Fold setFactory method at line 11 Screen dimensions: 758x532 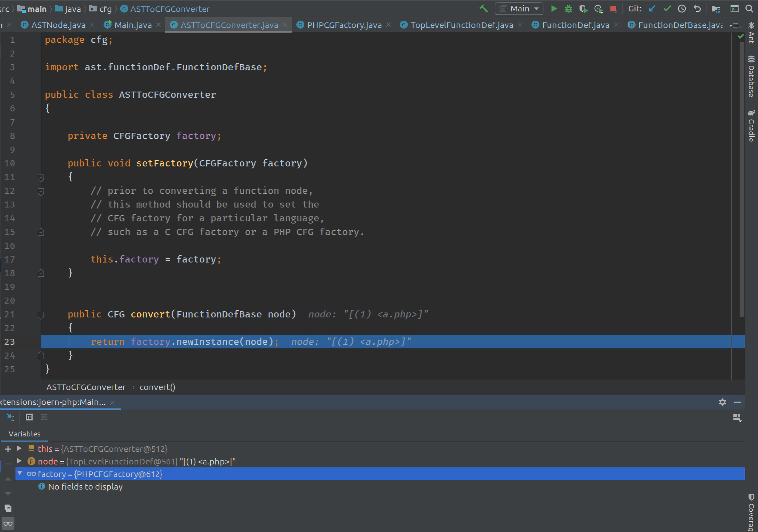[41, 178]
